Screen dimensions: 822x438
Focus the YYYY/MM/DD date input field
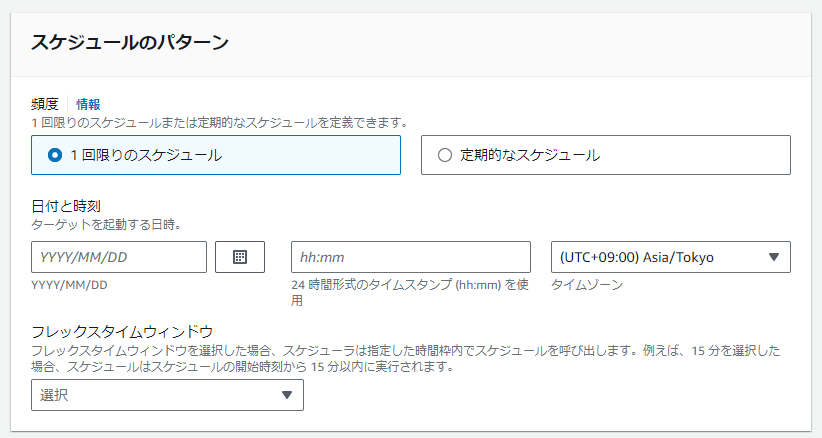[119, 257]
